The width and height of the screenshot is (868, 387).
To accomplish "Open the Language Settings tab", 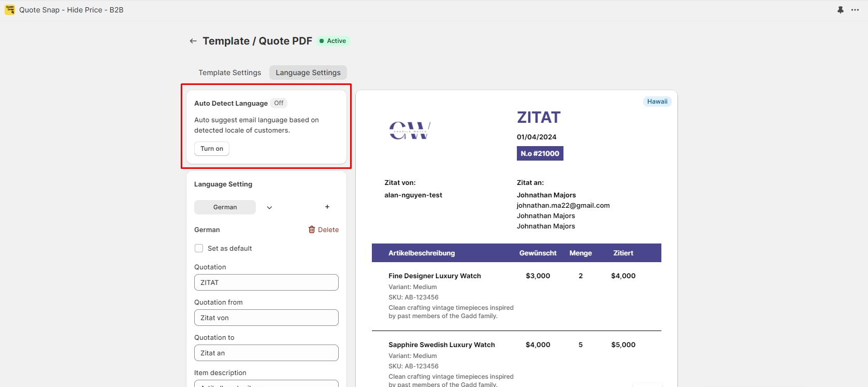I will 308,73.
